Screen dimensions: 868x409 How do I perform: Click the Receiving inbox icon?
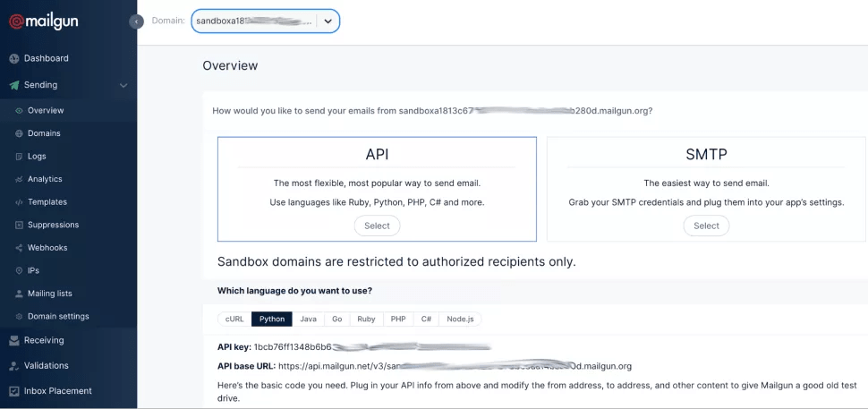pos(14,341)
